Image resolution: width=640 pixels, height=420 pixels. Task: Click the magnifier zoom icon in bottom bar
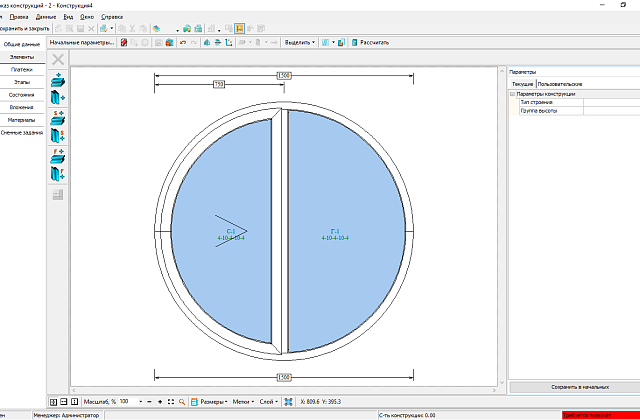pyautogui.click(x=182, y=402)
